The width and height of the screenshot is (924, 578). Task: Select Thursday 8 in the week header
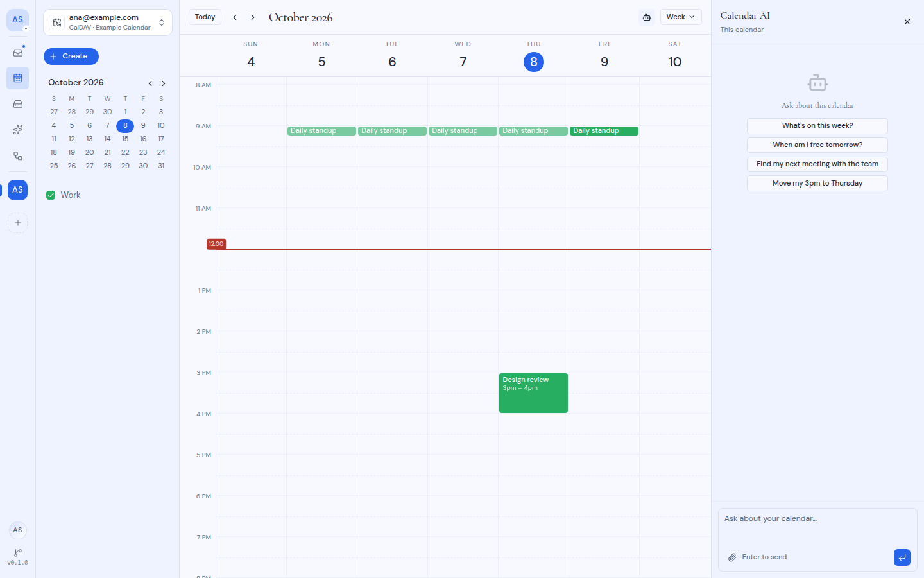[534, 62]
